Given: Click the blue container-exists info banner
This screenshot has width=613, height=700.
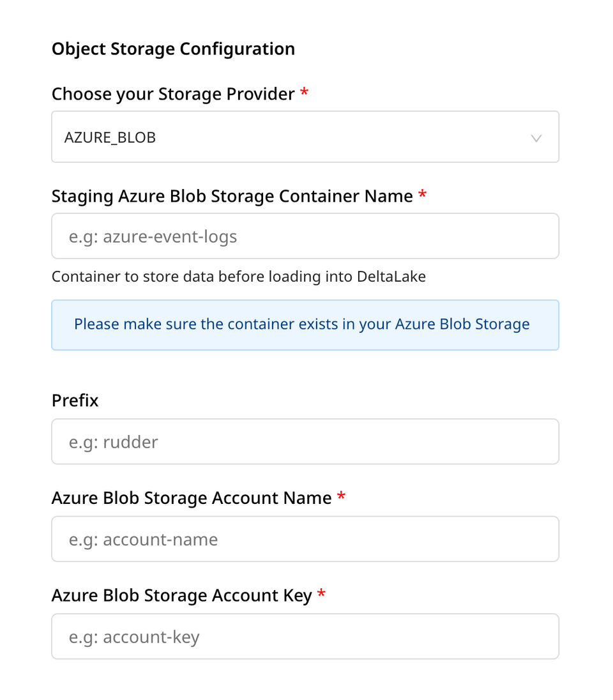Looking at the screenshot, I should pos(305,324).
